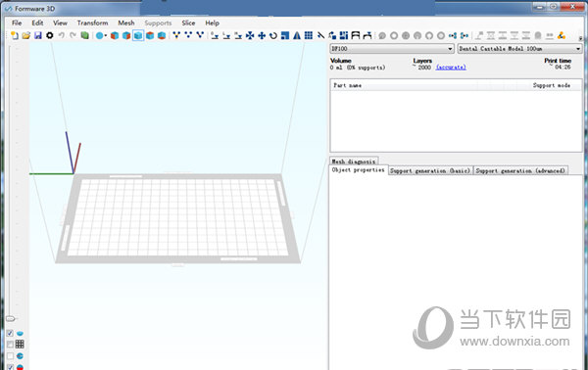588x370 pixels.
Task: Select the red-bottom-face cube view icon
Action: coord(162,35)
